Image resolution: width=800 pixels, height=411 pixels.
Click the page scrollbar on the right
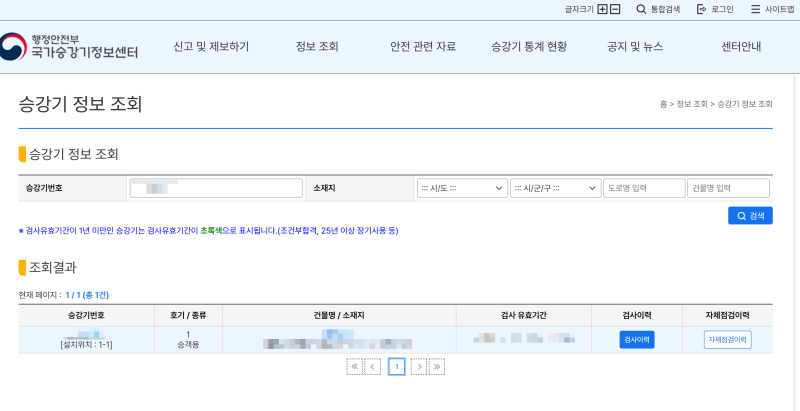tap(797, 242)
